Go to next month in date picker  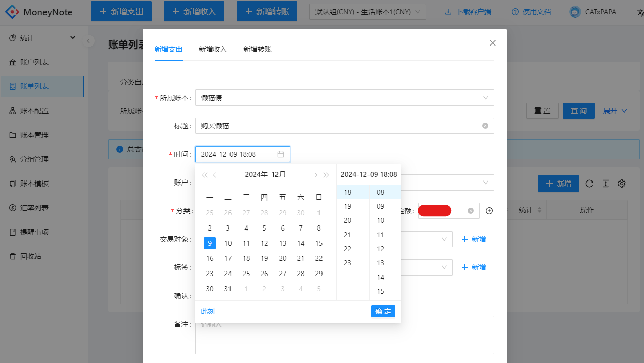(316, 175)
